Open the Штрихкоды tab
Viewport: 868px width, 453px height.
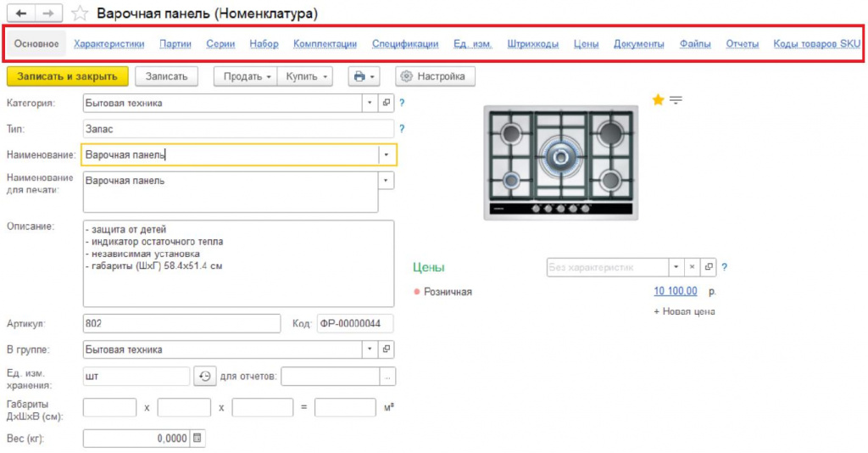(x=533, y=44)
